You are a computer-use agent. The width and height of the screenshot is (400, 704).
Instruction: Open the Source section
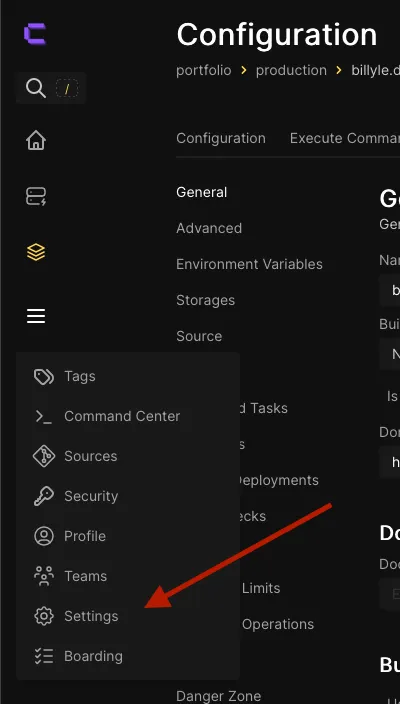[x=199, y=336]
